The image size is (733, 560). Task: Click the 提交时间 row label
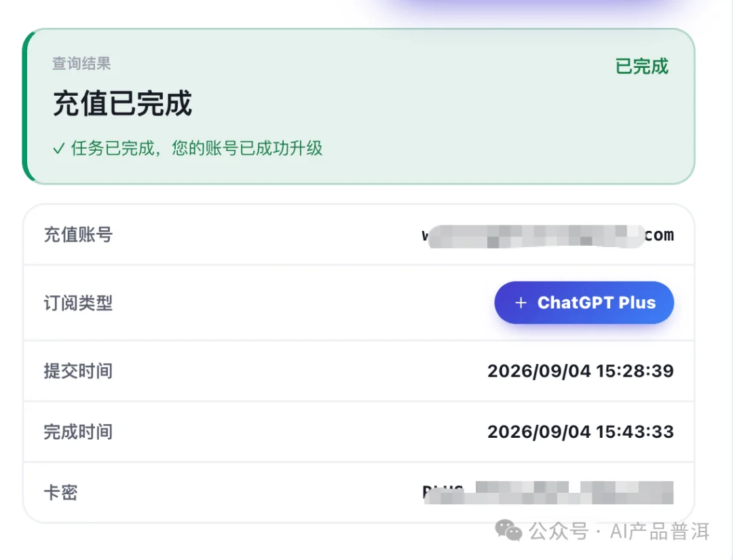pyautogui.click(x=78, y=371)
